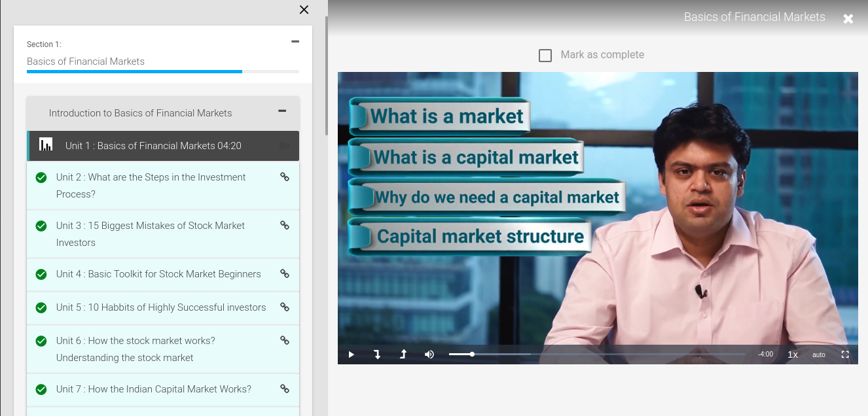Click the Basics of Financial Markets header title

(754, 17)
